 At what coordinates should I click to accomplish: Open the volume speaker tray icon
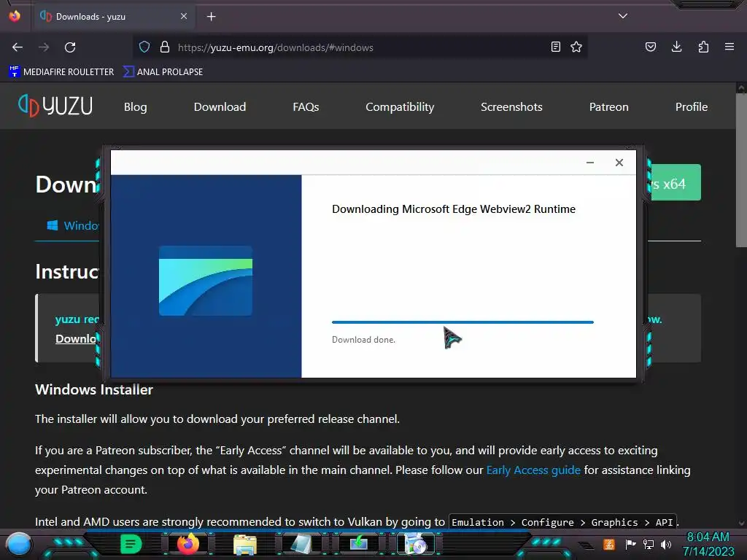(666, 544)
